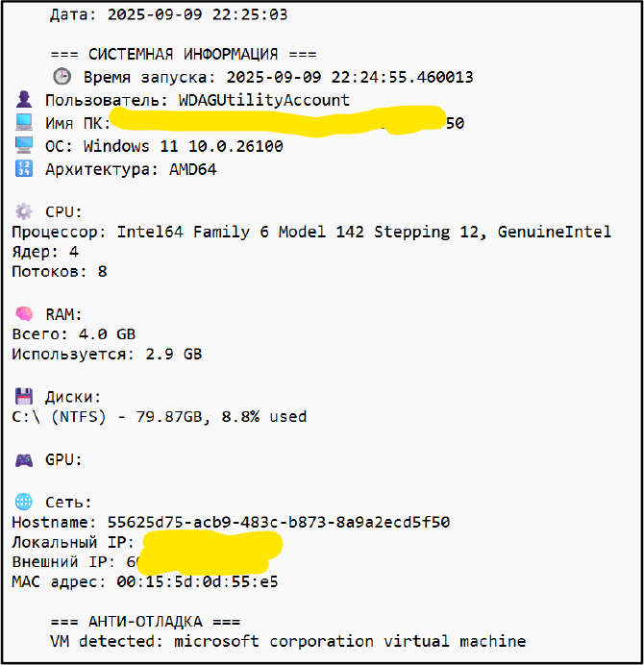
Task: Click the WDAGUtilityAccount username text
Action: pyautogui.click(x=264, y=101)
